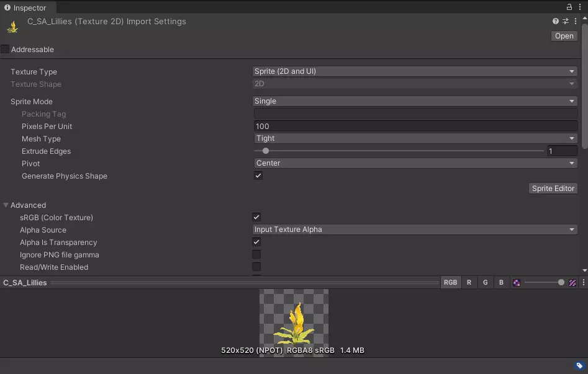Open the Sprite Editor
The width and height of the screenshot is (588, 374).
[553, 189]
